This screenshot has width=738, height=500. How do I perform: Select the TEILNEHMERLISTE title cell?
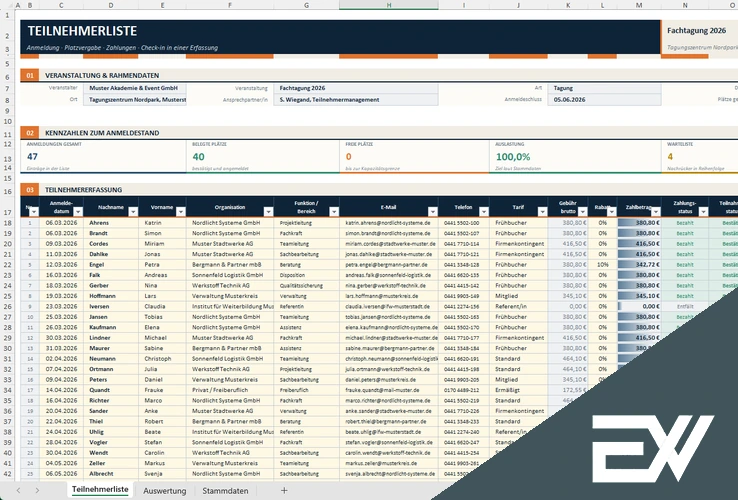82,31
